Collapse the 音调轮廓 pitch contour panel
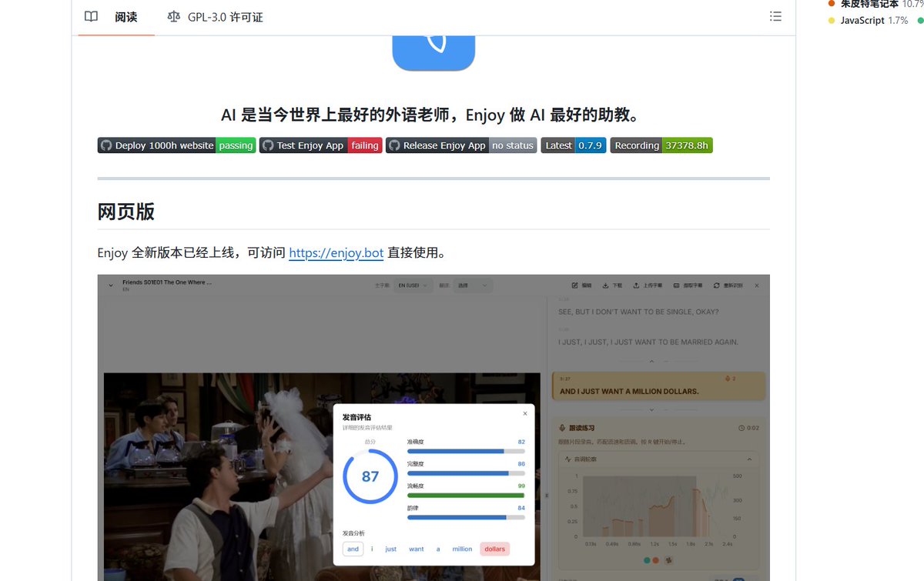 [749, 459]
